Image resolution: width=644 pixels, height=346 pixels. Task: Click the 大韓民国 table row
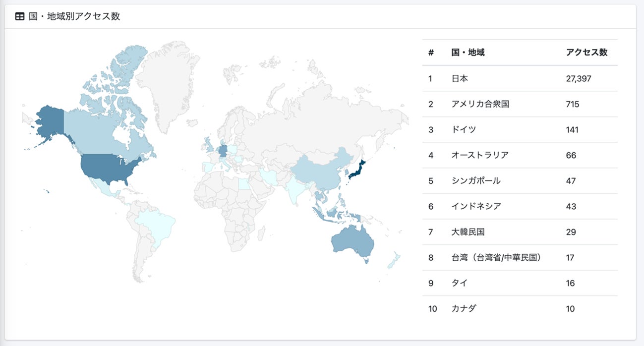point(520,232)
